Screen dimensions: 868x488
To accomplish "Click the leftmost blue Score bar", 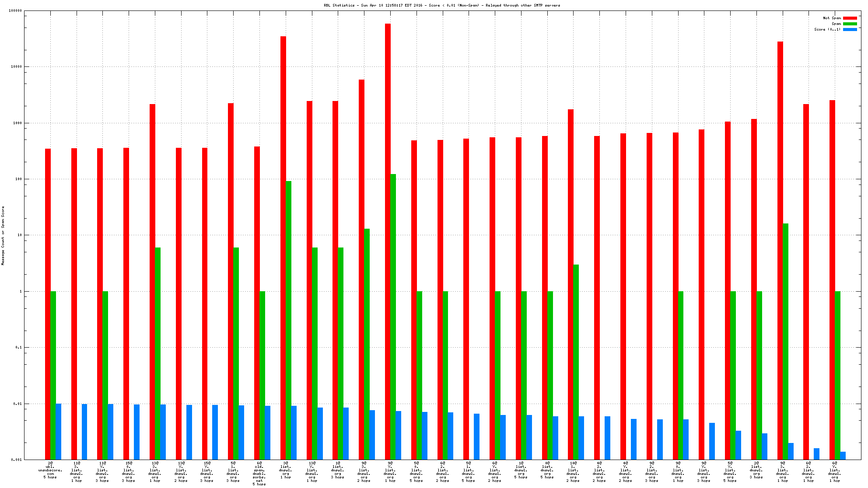I will (59, 432).
